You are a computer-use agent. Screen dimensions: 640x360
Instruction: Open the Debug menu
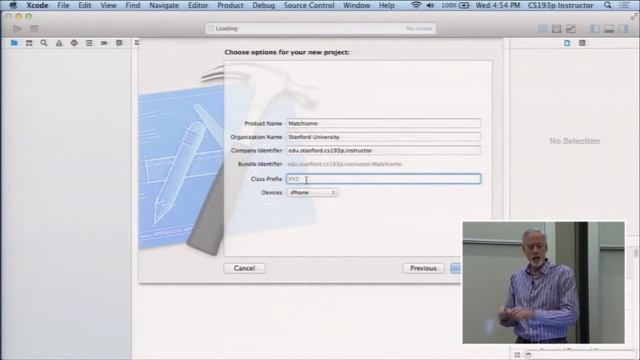pos(263,5)
